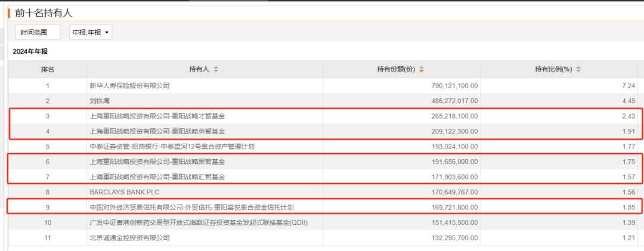Select holder BARCLAYS BANK PLC
Viewport: 644px width, 251px height.
pos(125,192)
